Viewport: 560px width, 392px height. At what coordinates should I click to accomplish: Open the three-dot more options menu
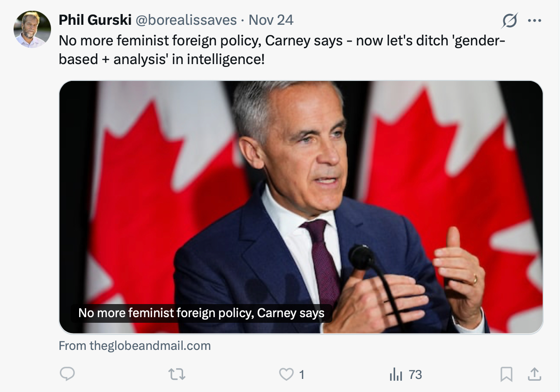[534, 21]
